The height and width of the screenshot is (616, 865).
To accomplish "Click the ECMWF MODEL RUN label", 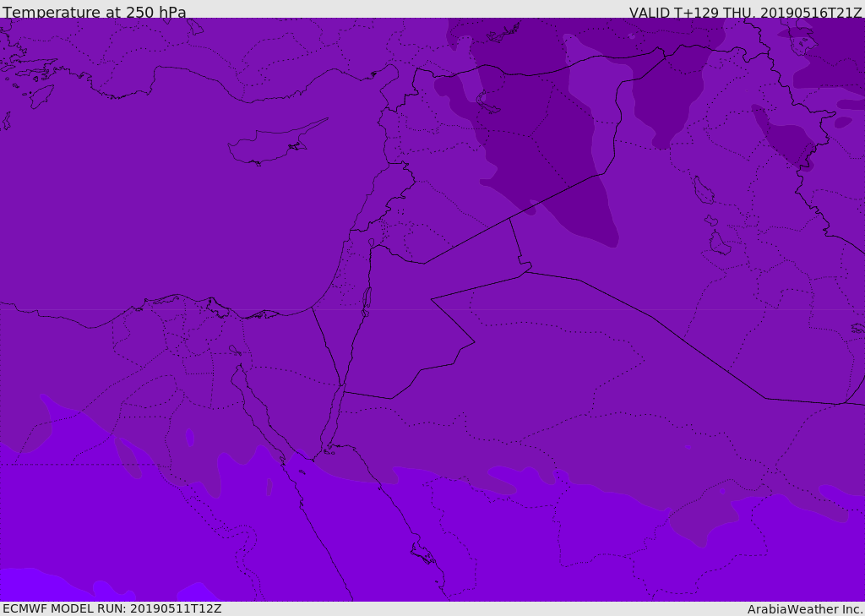I will point(112,608).
